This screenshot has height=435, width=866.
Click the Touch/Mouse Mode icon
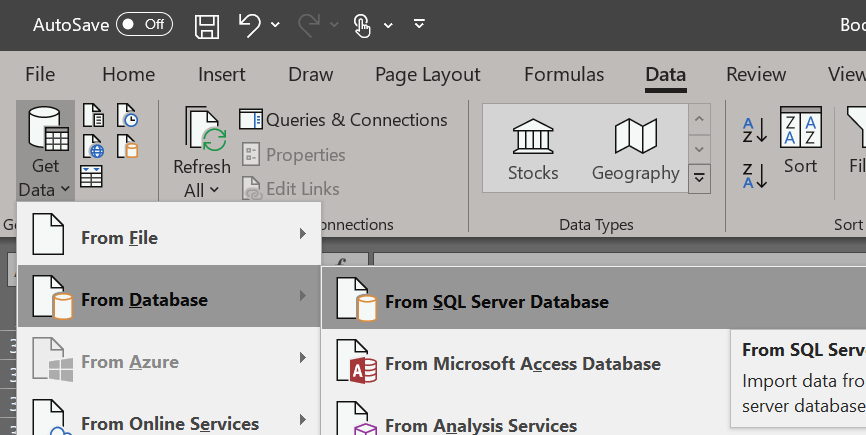(x=362, y=25)
